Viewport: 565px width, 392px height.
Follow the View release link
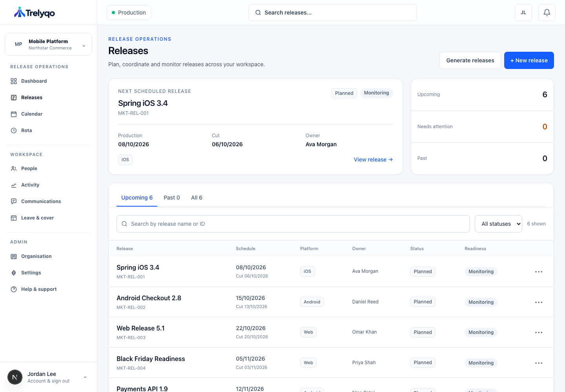[373, 160]
